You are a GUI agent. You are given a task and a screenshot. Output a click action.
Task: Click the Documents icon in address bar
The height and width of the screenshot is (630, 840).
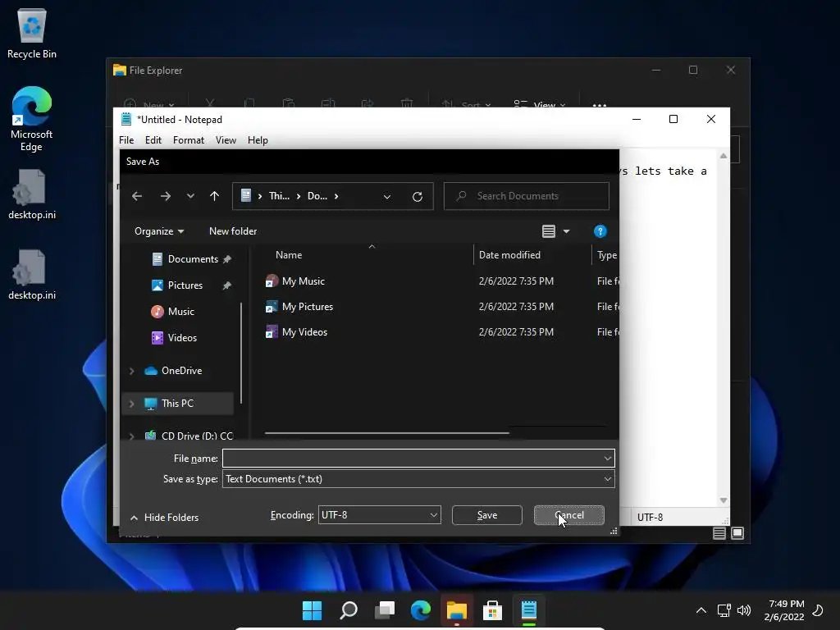246,195
